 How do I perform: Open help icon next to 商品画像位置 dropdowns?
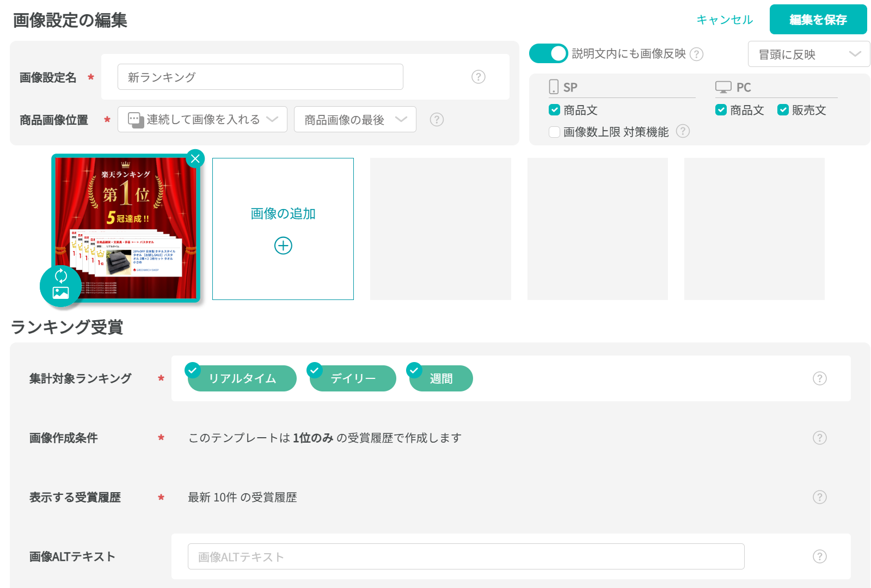(x=437, y=119)
